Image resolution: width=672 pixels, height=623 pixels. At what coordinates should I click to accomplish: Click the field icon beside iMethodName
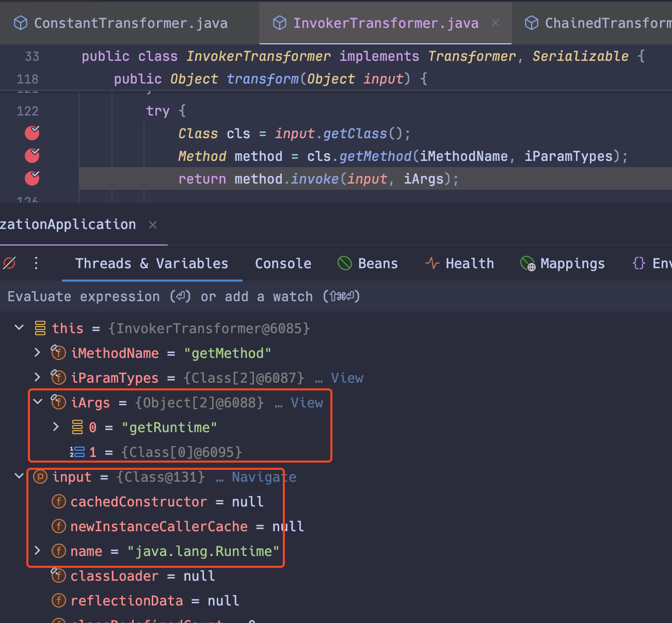pyautogui.click(x=58, y=353)
